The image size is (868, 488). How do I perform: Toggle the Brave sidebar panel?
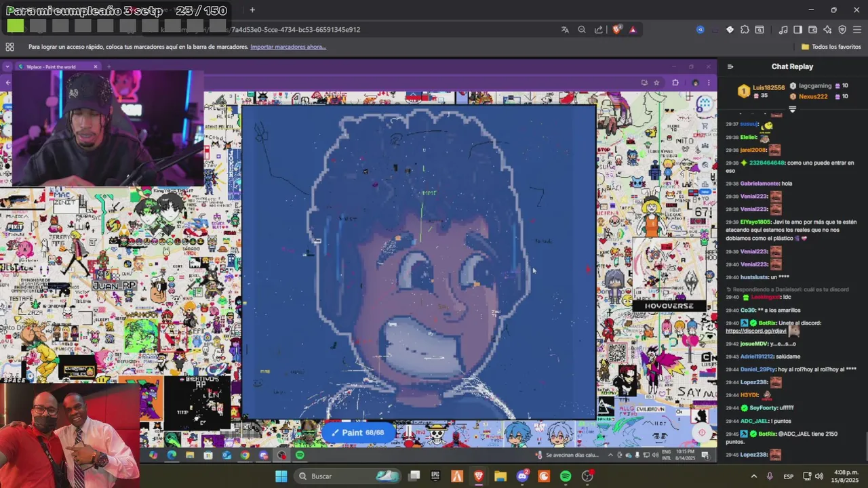coord(798,30)
